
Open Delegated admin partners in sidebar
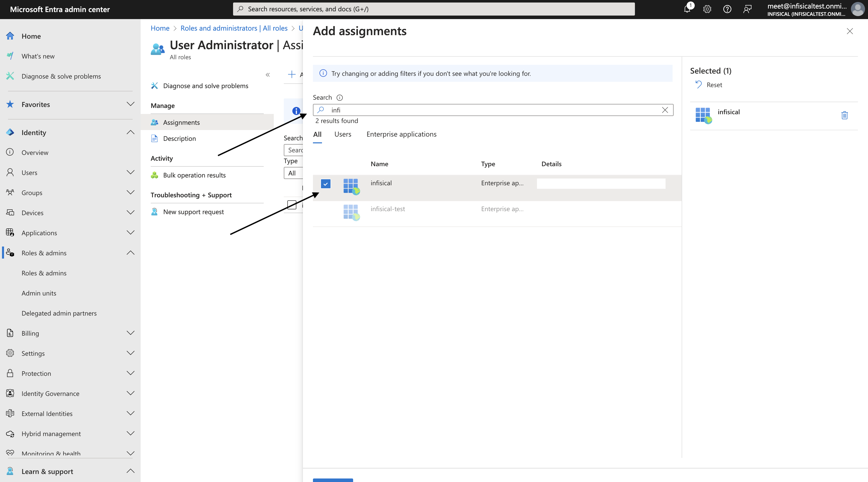[x=59, y=313]
